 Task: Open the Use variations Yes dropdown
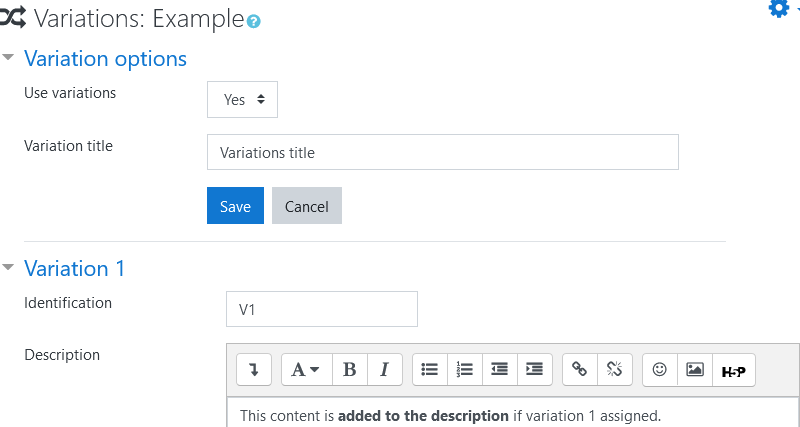click(x=242, y=99)
